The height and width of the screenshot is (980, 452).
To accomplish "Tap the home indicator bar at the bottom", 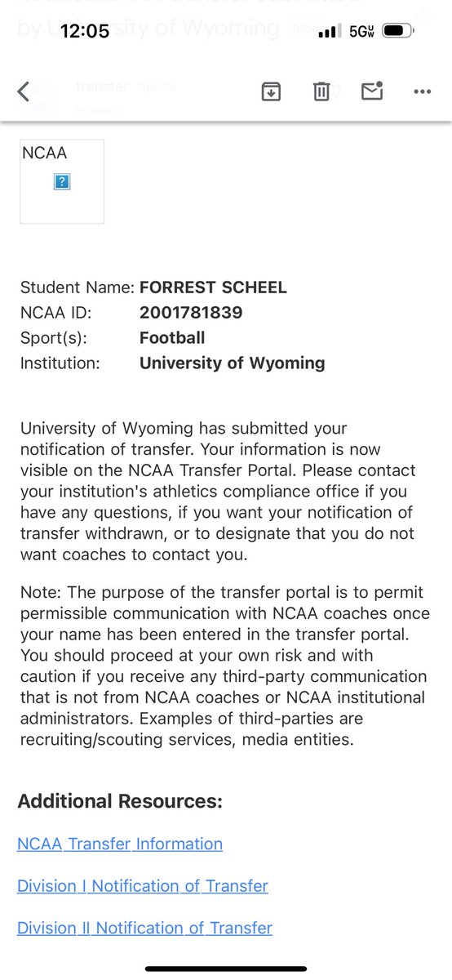I will (226, 969).
